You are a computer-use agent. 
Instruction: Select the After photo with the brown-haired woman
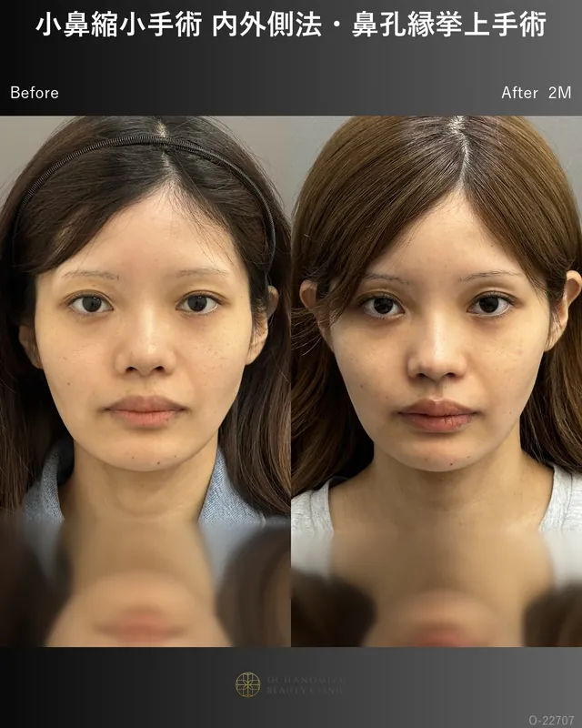pos(436,380)
